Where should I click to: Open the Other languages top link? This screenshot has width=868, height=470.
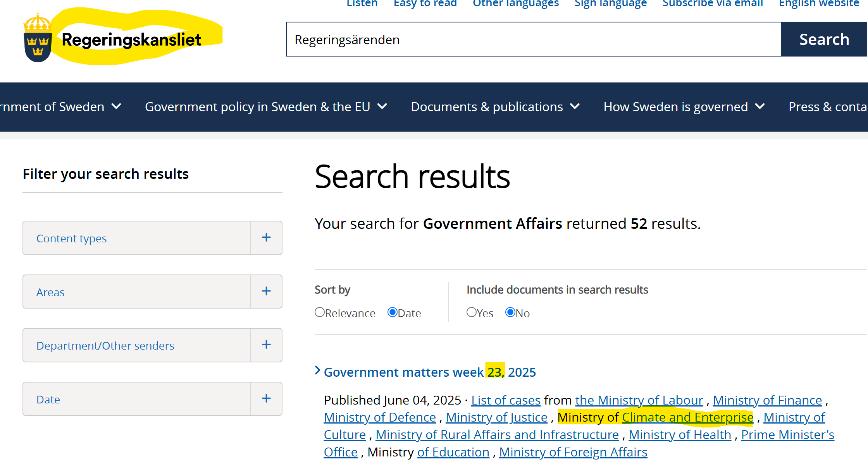click(515, 4)
